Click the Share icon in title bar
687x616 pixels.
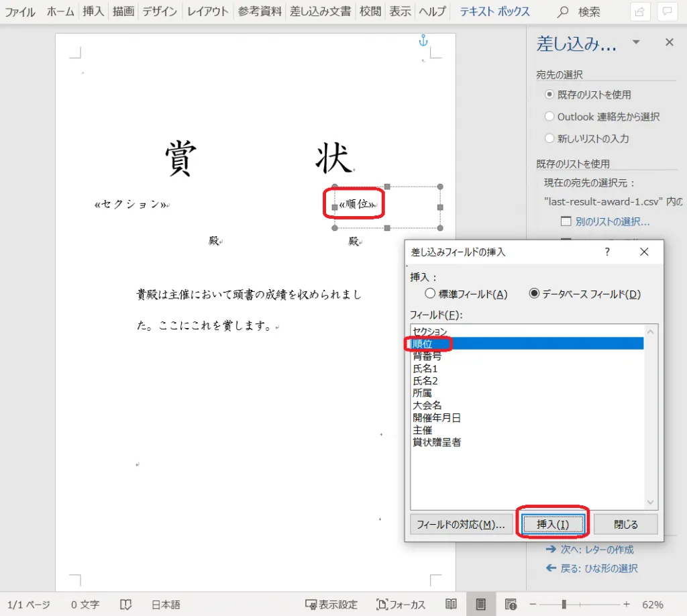(x=640, y=11)
